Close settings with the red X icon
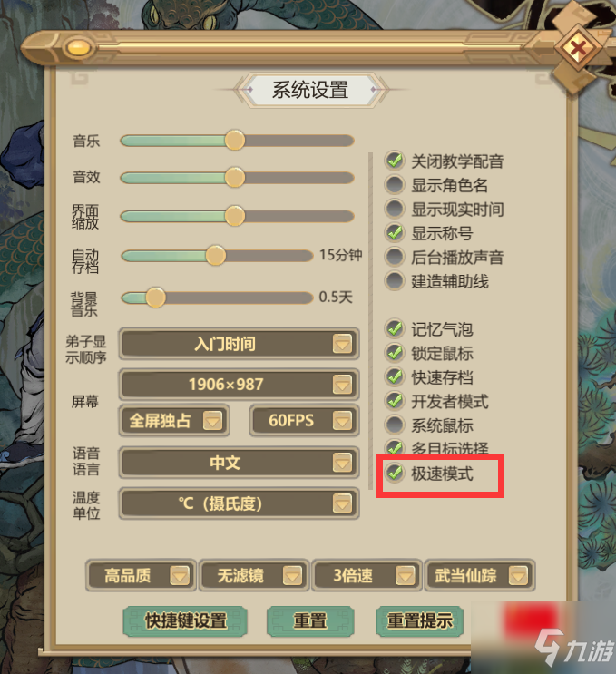616x674 pixels. tap(578, 48)
